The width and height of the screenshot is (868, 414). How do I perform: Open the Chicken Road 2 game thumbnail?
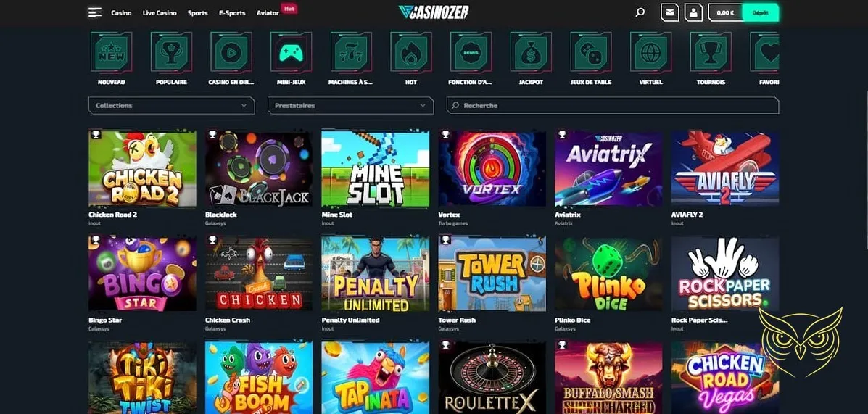142,168
